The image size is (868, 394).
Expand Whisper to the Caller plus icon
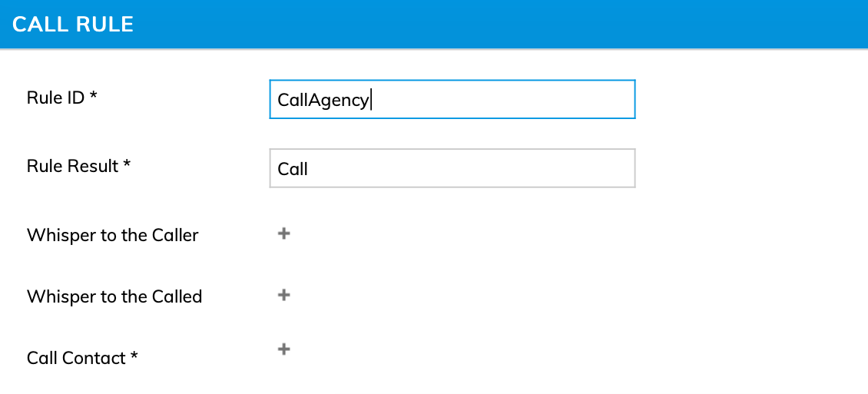click(x=283, y=233)
